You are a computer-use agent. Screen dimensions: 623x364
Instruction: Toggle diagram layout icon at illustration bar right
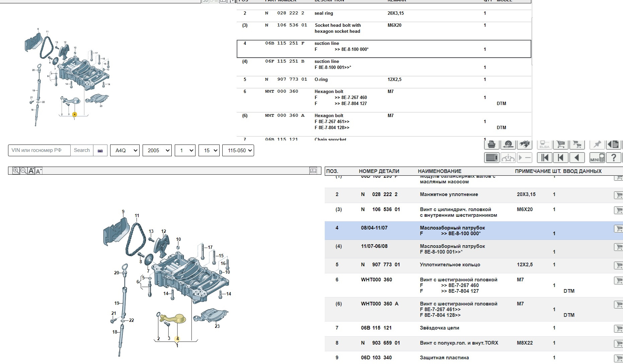pos(313,171)
